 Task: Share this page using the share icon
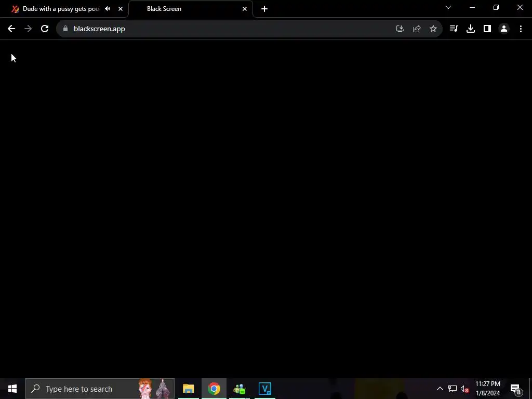tap(417, 29)
